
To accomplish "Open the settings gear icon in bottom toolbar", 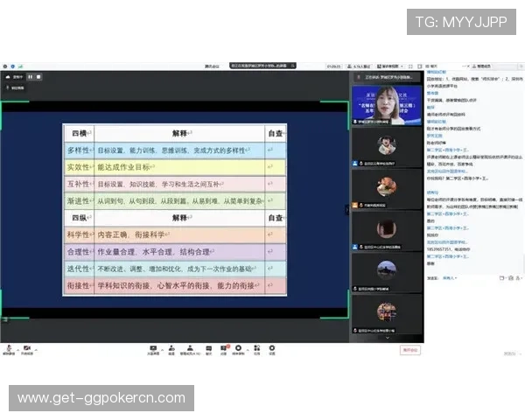I will (x=272, y=350).
